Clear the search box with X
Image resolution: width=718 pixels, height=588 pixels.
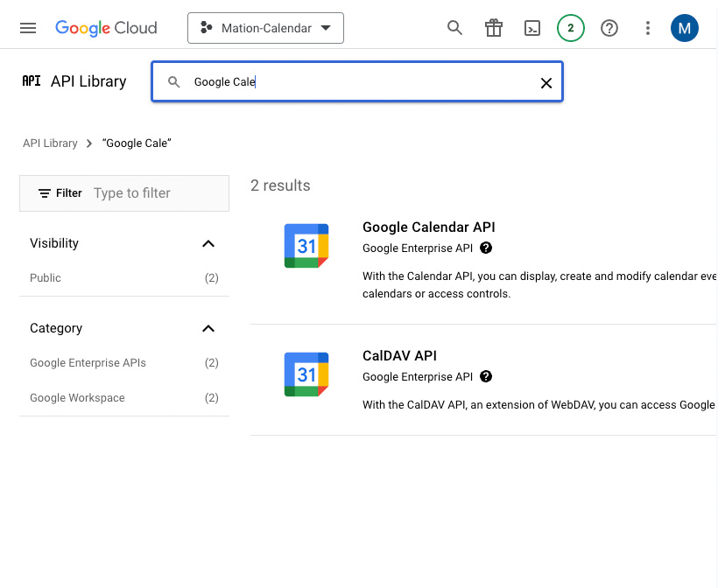(x=546, y=83)
